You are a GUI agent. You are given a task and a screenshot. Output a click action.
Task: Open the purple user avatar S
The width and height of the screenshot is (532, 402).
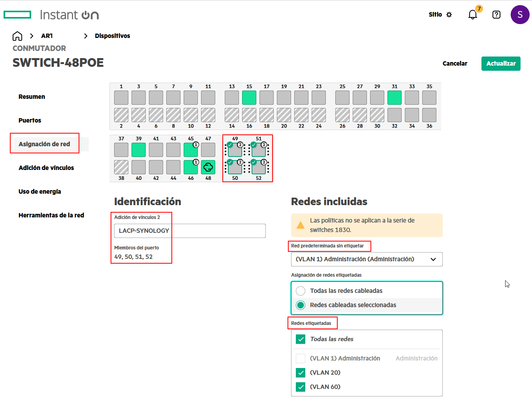click(x=520, y=15)
